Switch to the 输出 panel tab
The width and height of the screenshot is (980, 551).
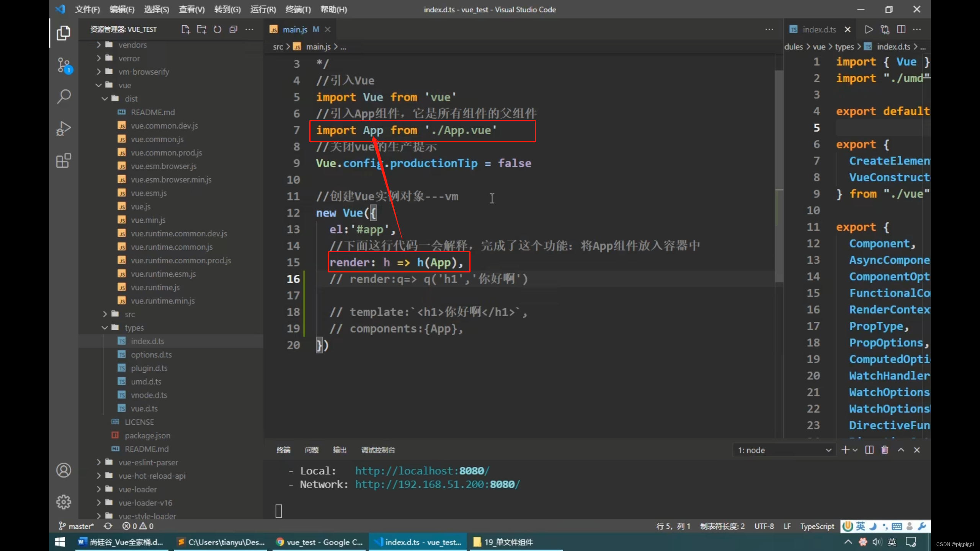pos(340,450)
